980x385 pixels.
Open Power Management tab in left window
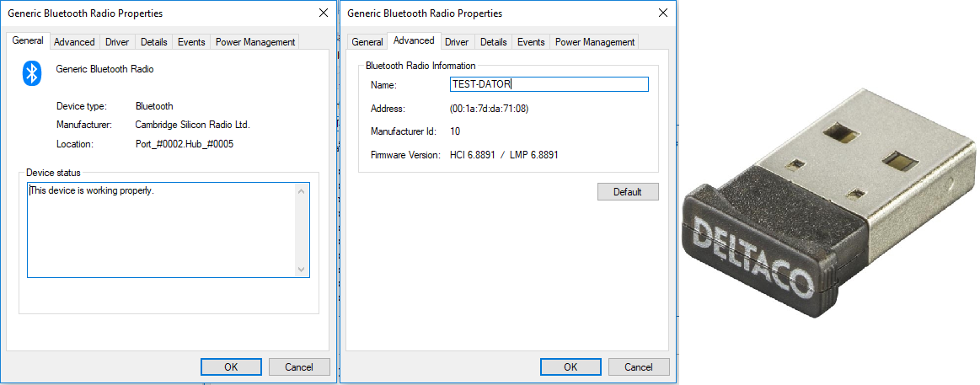click(255, 42)
